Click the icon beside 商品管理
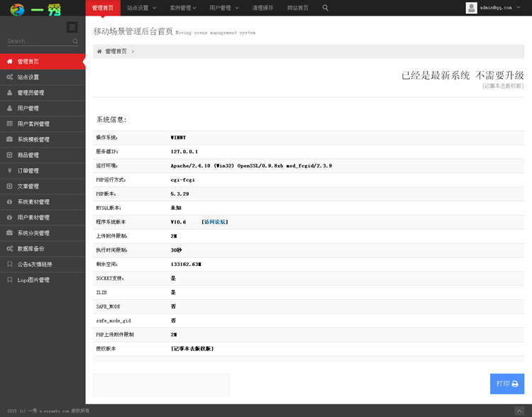This screenshot has height=417, width=532. (x=10, y=155)
